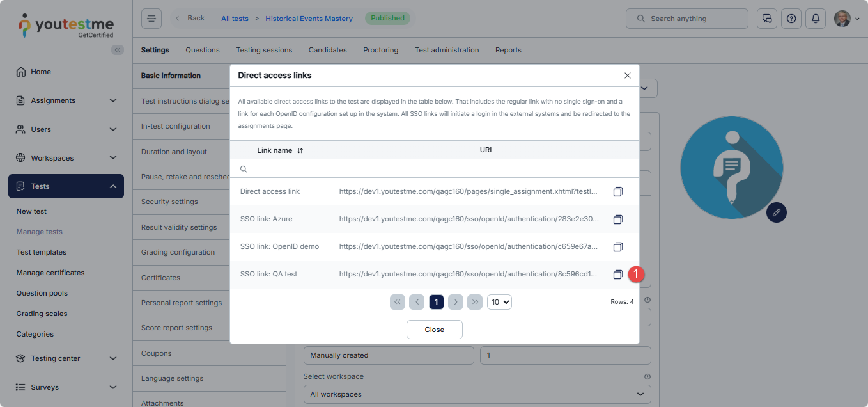
Task: Copy the SSO link: OpenID demo URL
Action: click(617, 247)
